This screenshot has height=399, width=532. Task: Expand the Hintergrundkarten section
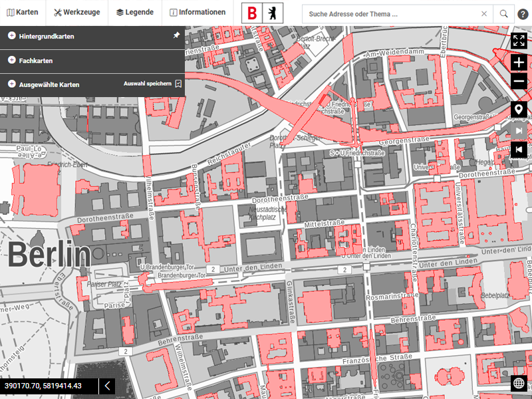click(12, 36)
